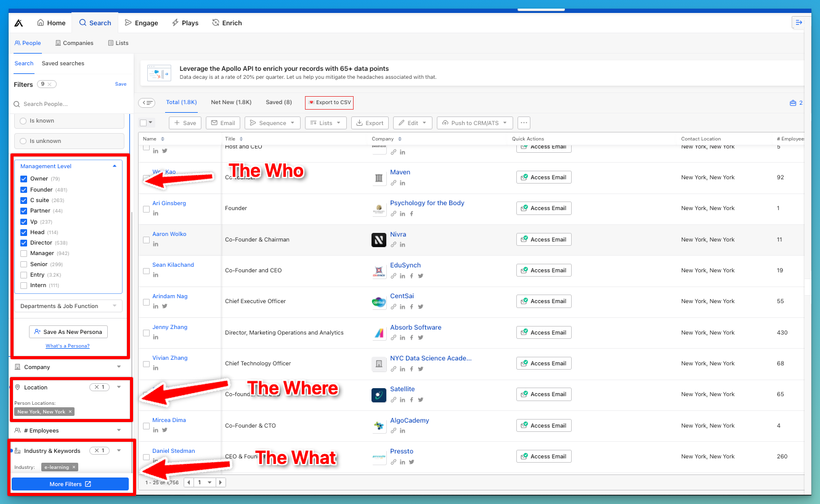
Task: Expand the # Employees filter
Action: click(119, 430)
